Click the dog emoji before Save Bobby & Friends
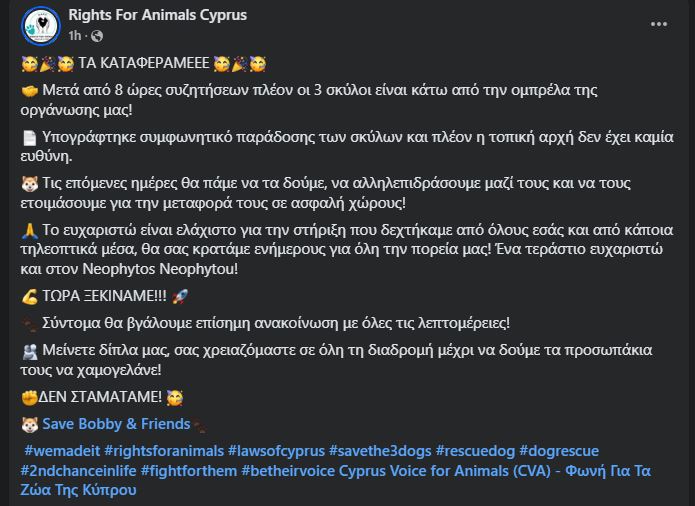Image resolution: width=695 pixels, height=506 pixels. (x=30, y=424)
